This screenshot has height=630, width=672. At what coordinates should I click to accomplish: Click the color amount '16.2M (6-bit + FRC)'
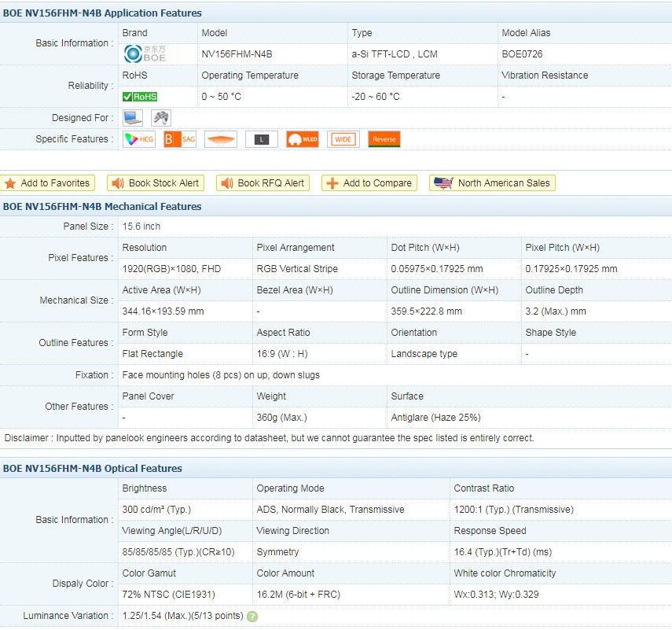(x=299, y=595)
